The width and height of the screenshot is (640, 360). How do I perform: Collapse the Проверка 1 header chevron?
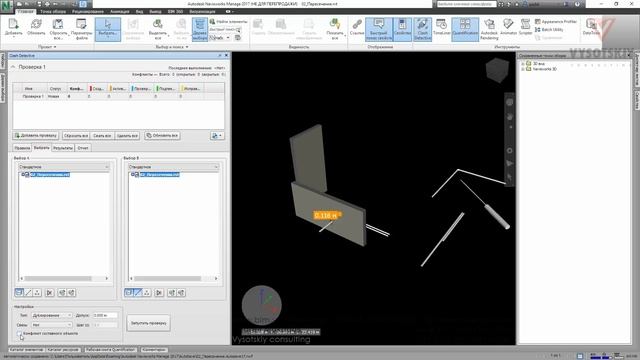[x=13, y=67]
